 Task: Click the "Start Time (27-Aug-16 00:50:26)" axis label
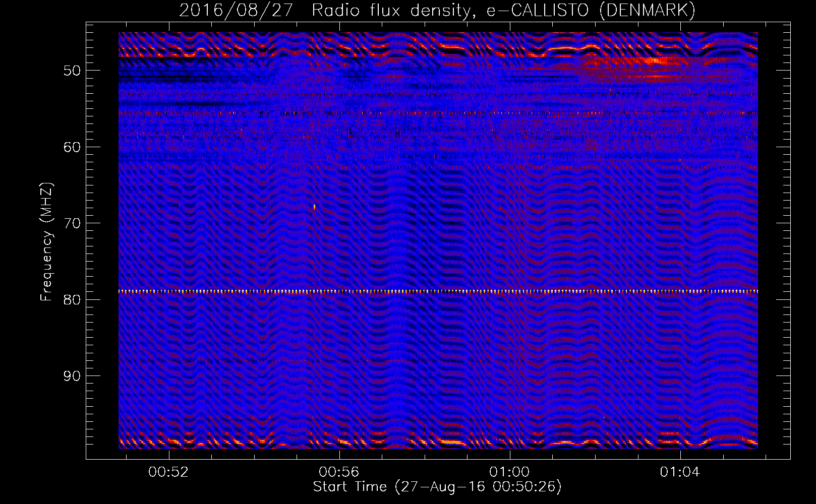pyautogui.click(x=437, y=487)
